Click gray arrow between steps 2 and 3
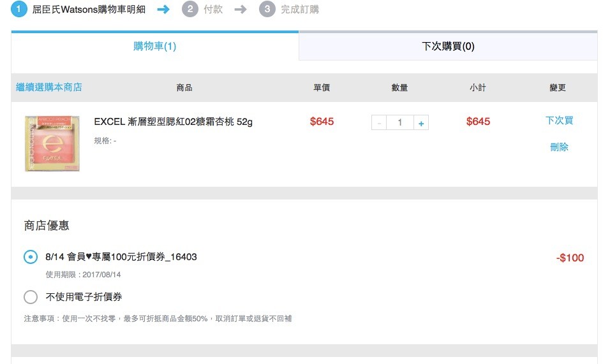This screenshot has height=364, width=603. pyautogui.click(x=241, y=9)
